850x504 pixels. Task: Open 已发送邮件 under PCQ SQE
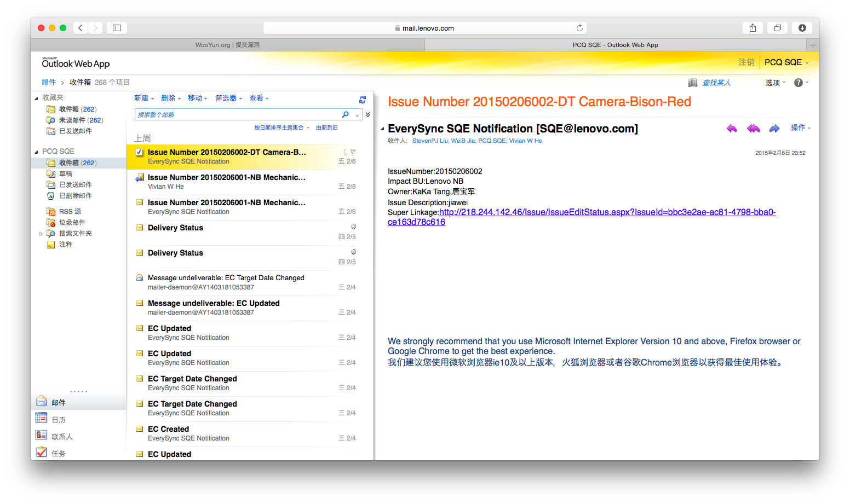pyautogui.click(x=75, y=184)
